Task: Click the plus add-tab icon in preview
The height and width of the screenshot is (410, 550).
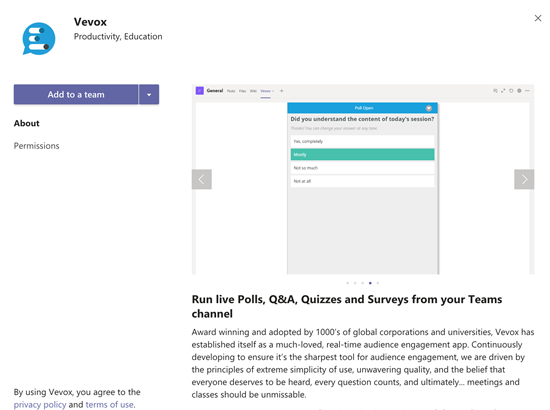Action: [281, 91]
